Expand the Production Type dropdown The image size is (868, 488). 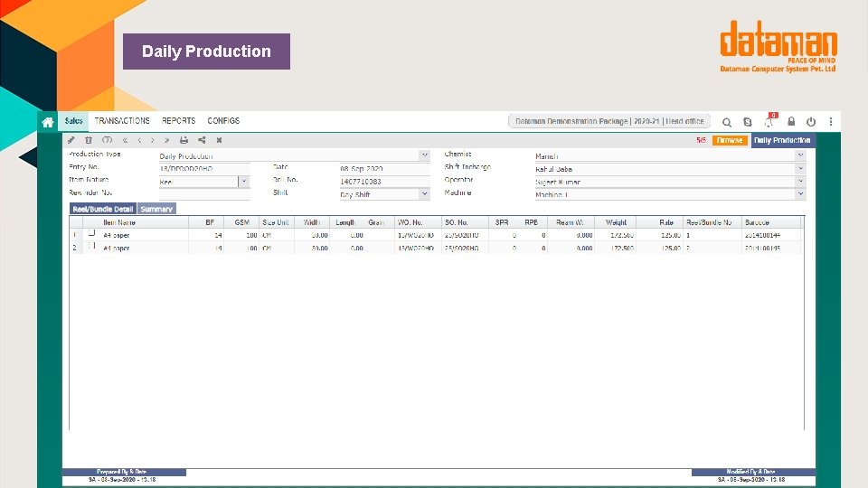pos(425,155)
